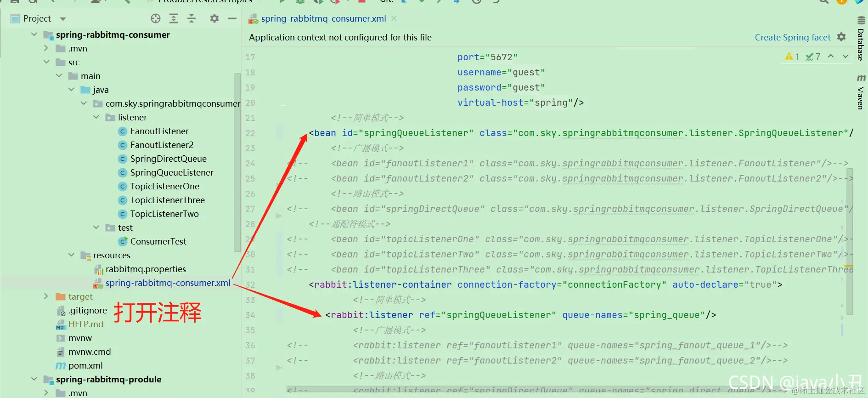The image size is (868, 398).
Task: Click line number 34 in gutter
Action: [250, 315]
